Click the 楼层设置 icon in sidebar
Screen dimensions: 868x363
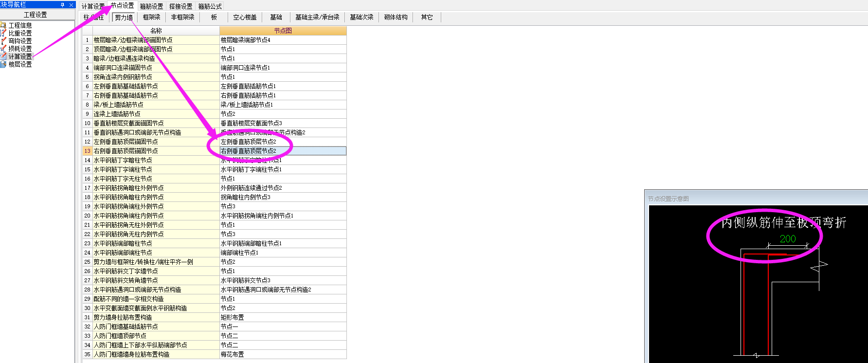(x=3, y=64)
